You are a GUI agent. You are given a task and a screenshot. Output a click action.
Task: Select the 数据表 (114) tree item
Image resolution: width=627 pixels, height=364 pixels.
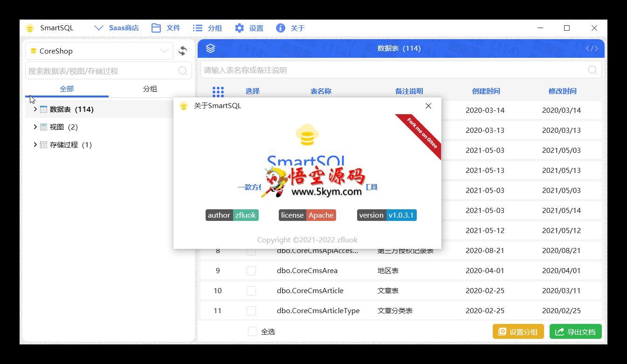71,109
